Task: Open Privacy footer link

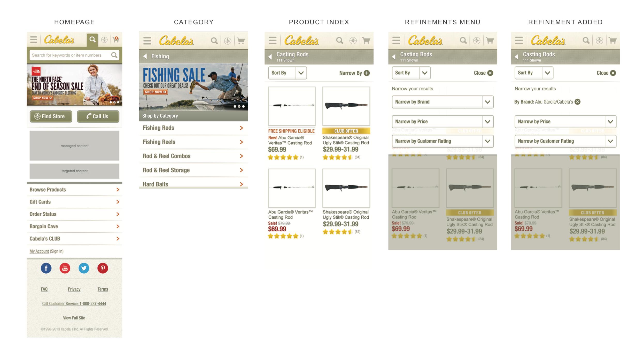Action: 74,289
